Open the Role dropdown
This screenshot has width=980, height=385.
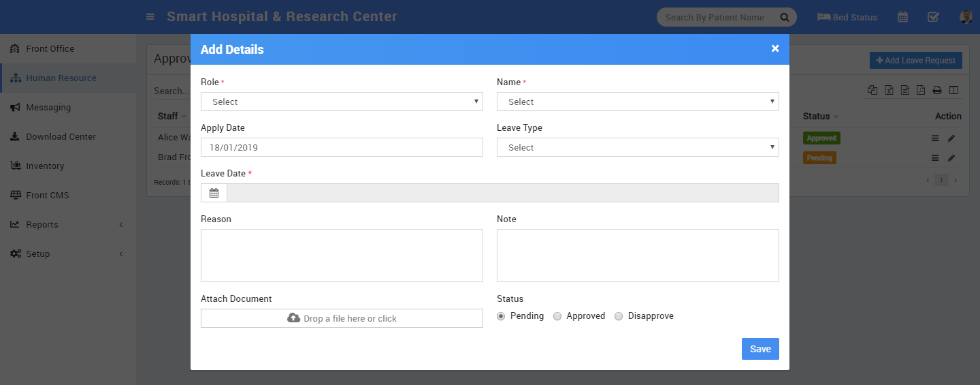[342, 102]
